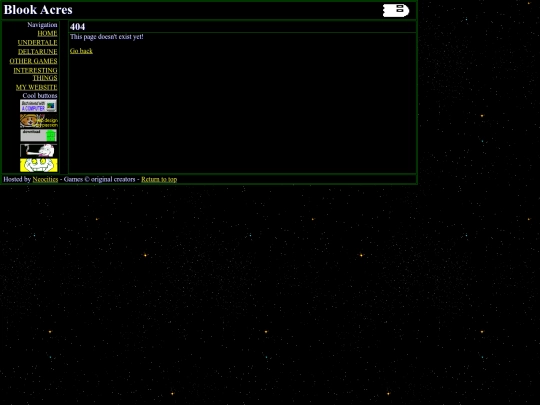Click the Cool buttons label
The height and width of the screenshot is (405, 540).
[x=40, y=95]
